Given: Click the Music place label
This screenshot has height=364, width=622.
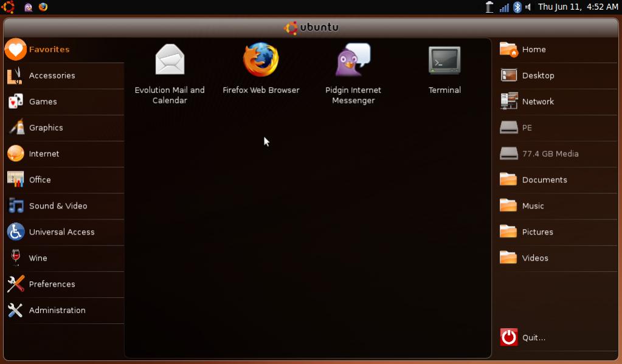Looking at the screenshot, I should (533, 206).
